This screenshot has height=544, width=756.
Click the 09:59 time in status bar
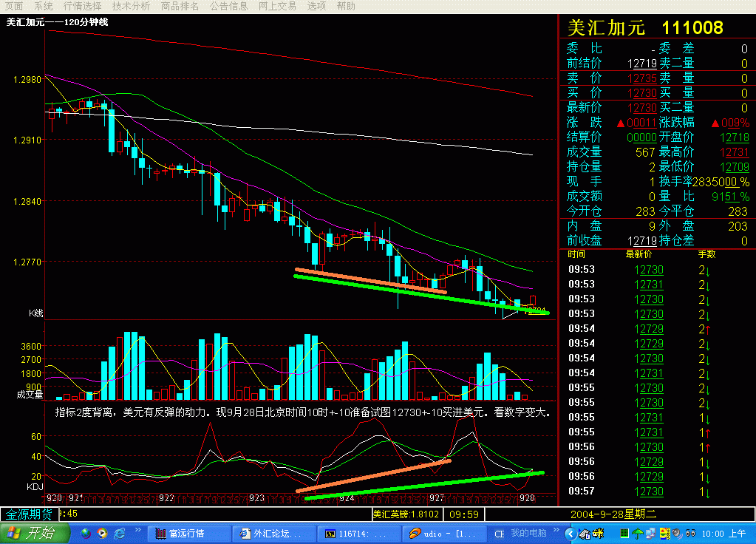[x=464, y=514]
